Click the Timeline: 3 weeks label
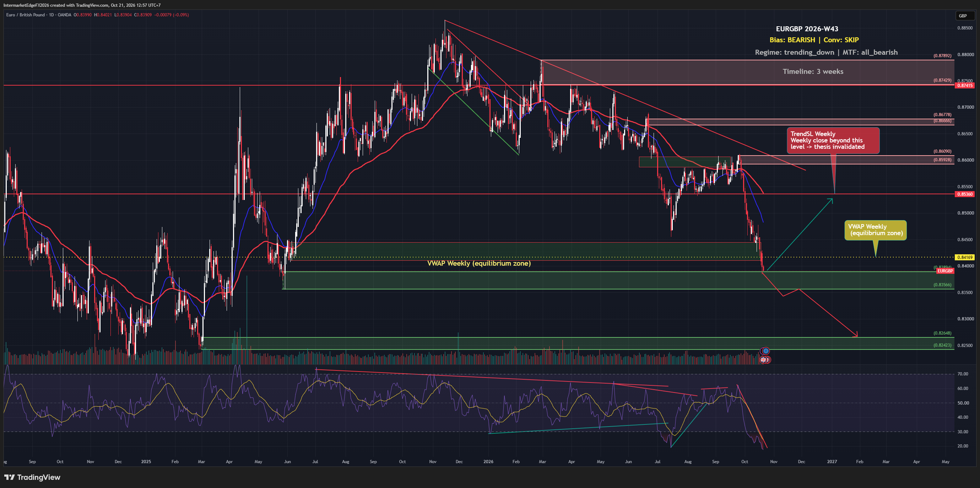The image size is (980, 488). coord(813,71)
